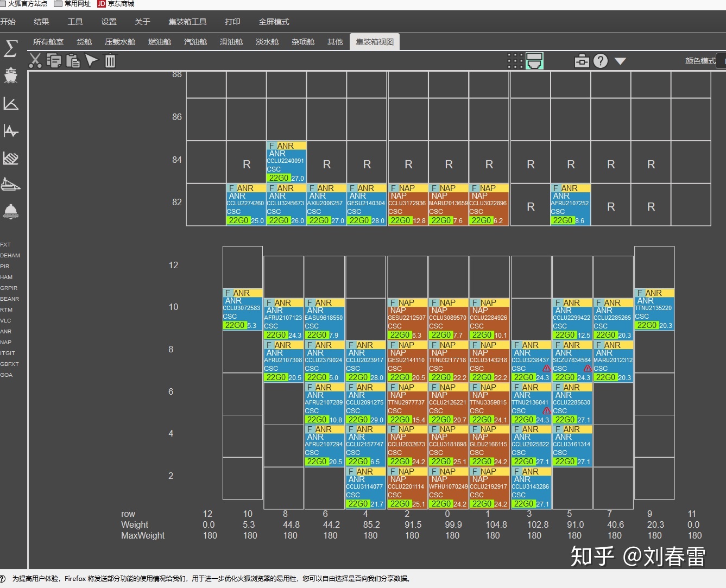
Task: Select the arrow pointer tool
Action: [x=91, y=61]
